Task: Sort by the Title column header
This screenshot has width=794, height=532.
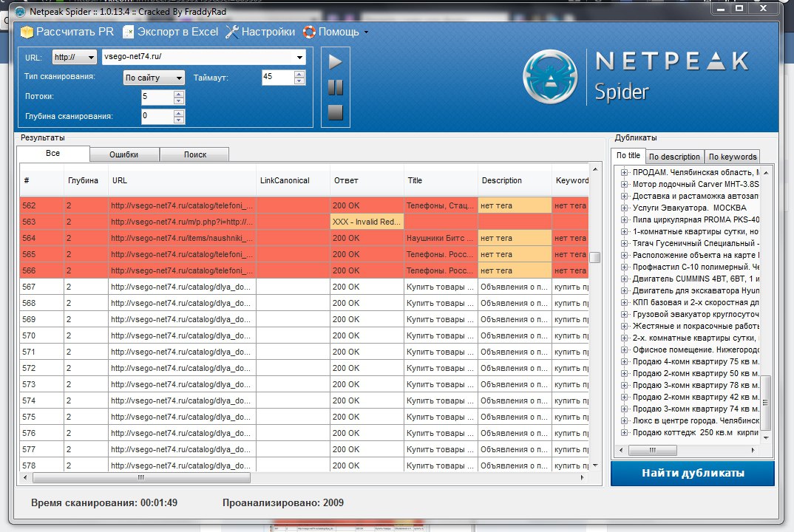Action: [441, 180]
